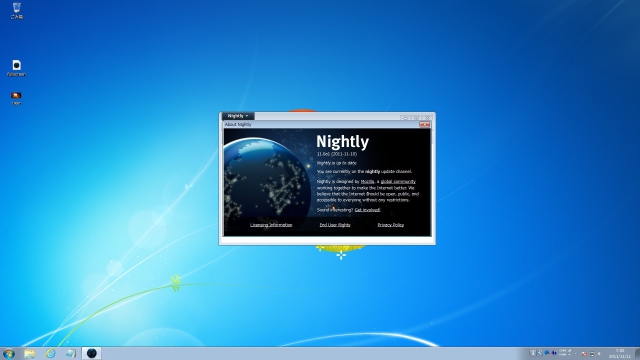Minimize the Nightly browser window

(x=405, y=118)
